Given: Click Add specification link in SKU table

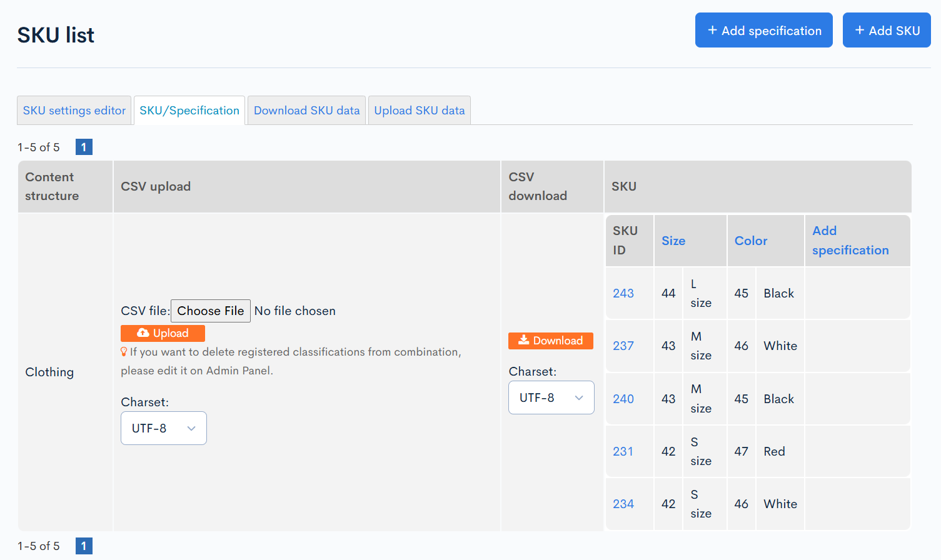Looking at the screenshot, I should point(850,241).
